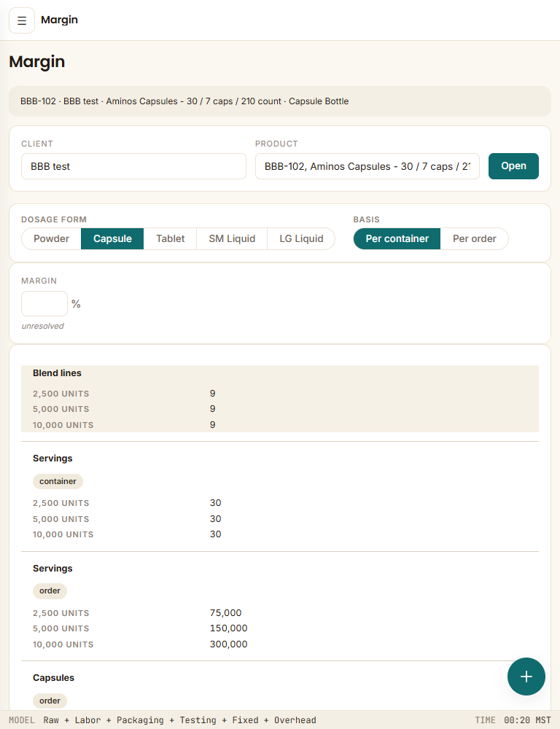Open the hamburger navigation menu
The width and height of the screenshot is (560, 729).
point(22,20)
